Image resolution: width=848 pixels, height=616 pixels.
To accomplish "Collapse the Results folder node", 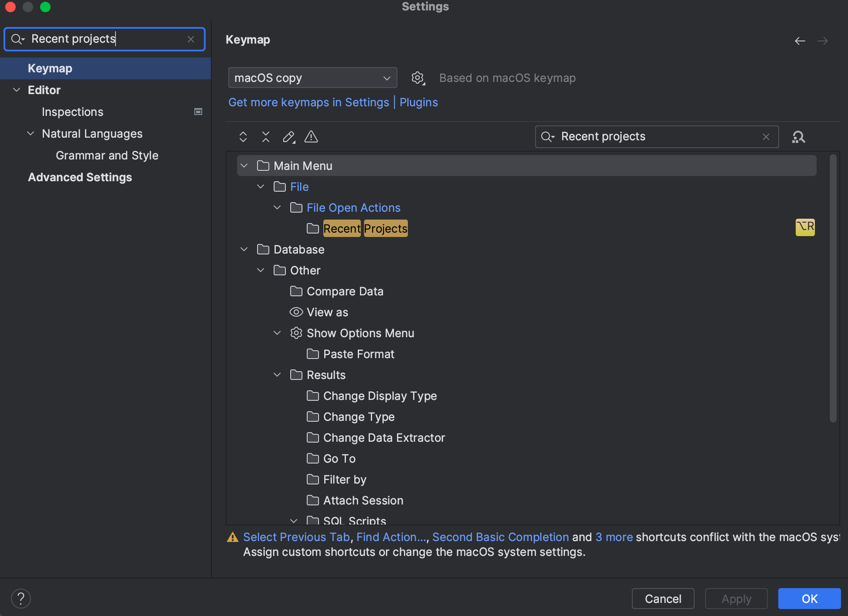I will click(278, 375).
